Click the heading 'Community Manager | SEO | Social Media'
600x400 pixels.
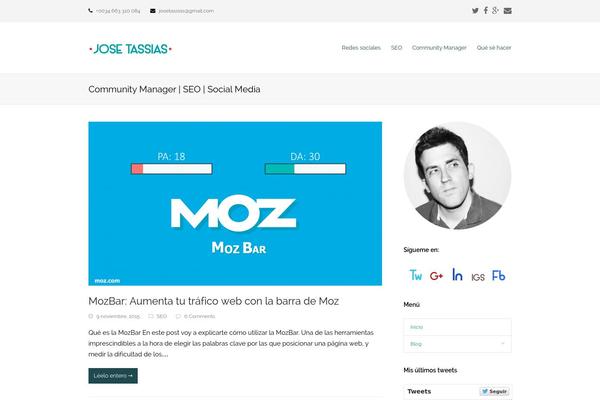click(174, 89)
